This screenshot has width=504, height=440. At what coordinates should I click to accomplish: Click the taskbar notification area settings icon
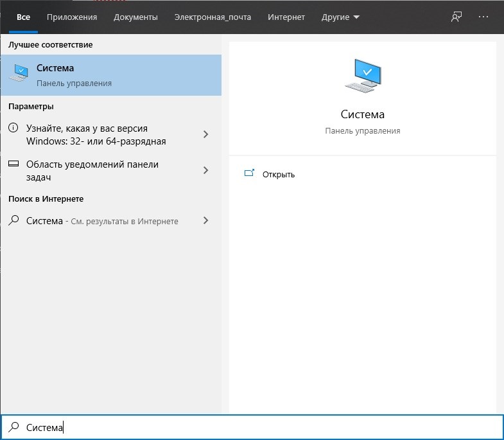[x=13, y=164]
